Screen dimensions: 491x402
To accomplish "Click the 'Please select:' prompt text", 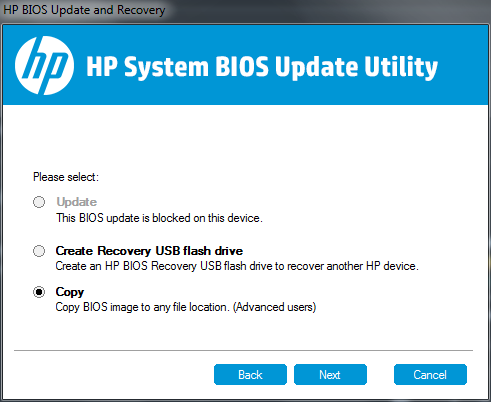I will pyautogui.click(x=66, y=177).
